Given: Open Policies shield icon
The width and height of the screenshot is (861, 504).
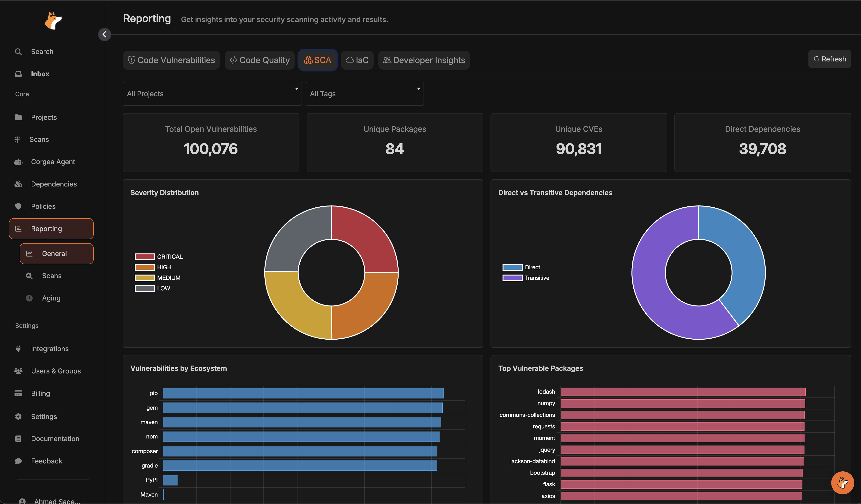Looking at the screenshot, I should 18,206.
